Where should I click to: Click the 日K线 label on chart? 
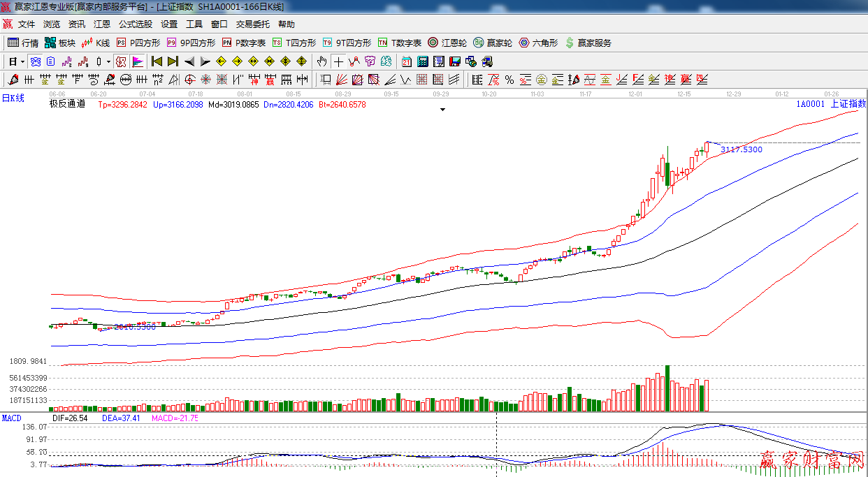tap(13, 98)
